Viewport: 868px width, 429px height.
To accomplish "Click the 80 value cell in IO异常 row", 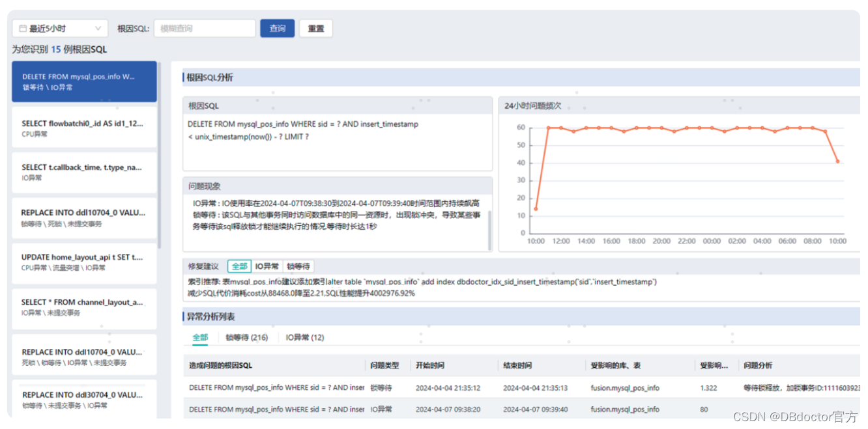I will click(x=704, y=409).
